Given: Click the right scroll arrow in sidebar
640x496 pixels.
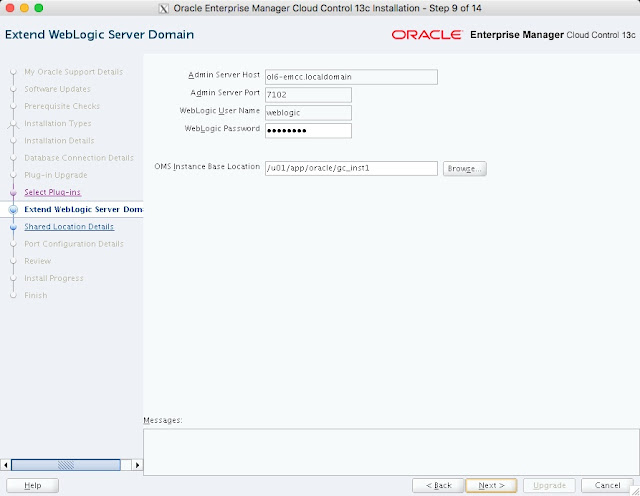Looking at the screenshot, I should click(x=138, y=465).
